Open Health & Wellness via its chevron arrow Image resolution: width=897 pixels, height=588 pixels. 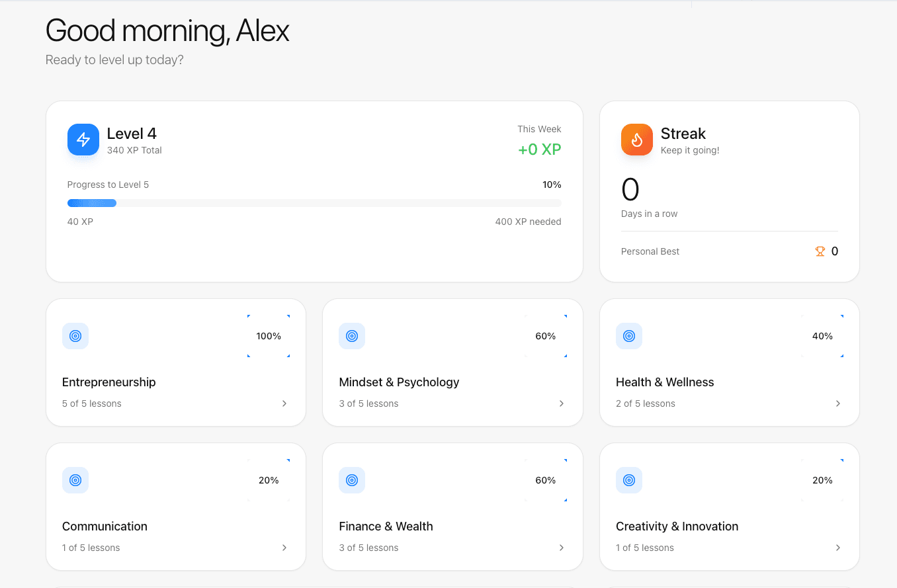pyautogui.click(x=838, y=403)
